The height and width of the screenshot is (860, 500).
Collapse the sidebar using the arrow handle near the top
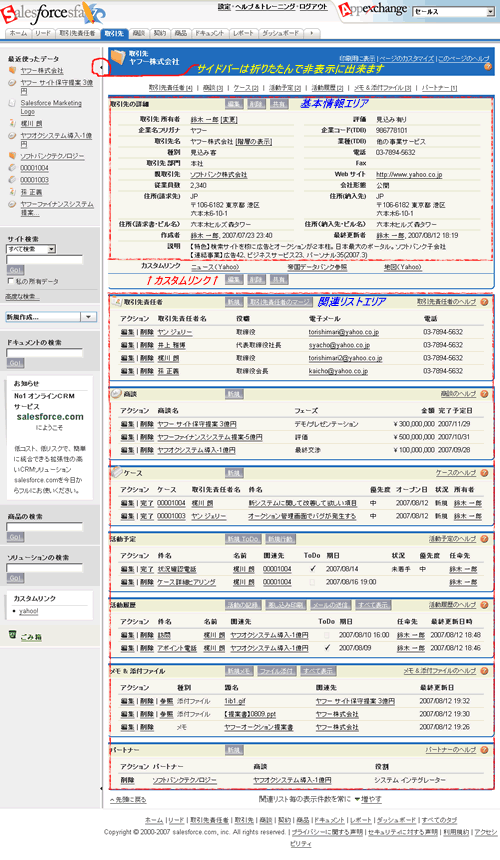tap(102, 67)
